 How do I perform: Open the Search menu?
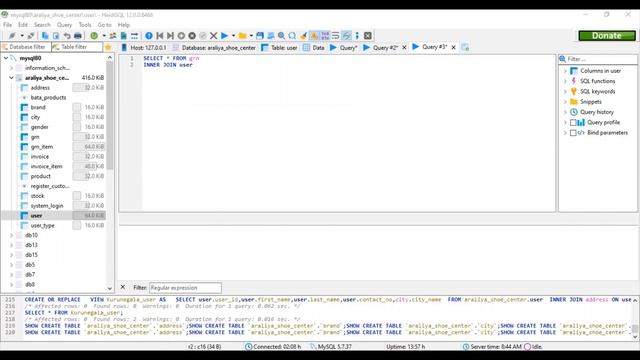tap(42, 25)
